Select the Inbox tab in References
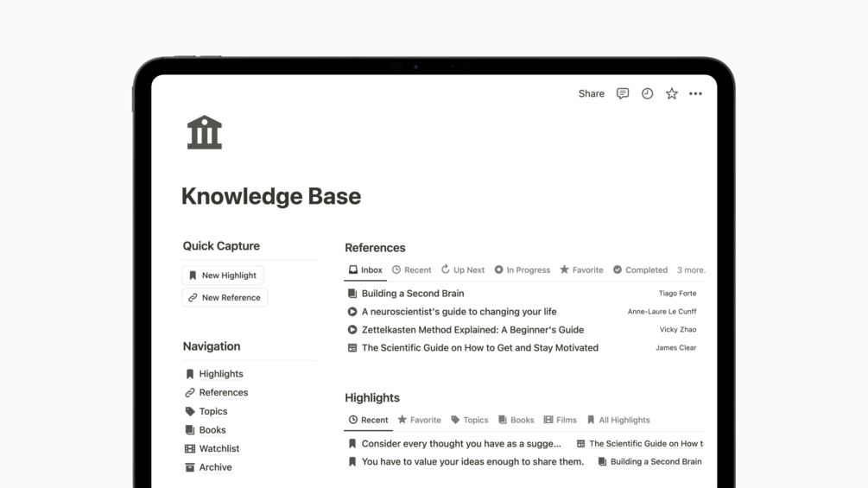 pos(365,270)
